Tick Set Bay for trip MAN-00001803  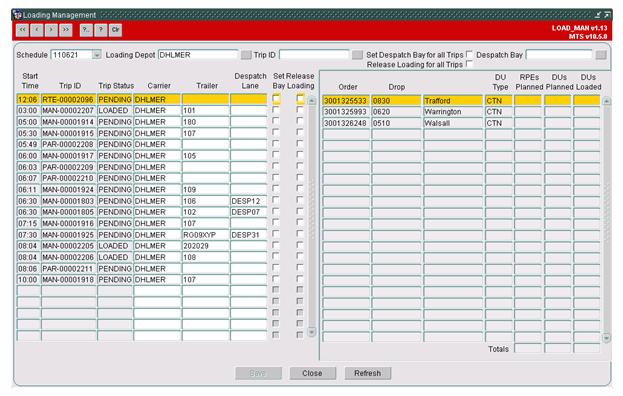pos(276,200)
